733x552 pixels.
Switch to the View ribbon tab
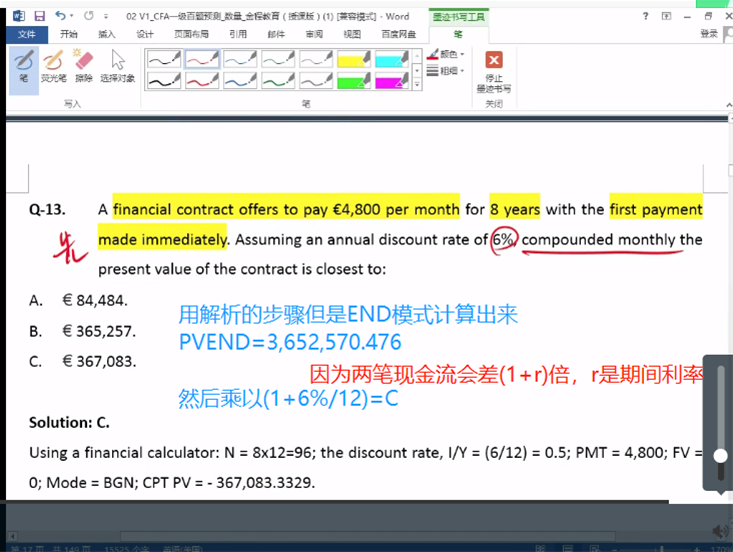352,34
